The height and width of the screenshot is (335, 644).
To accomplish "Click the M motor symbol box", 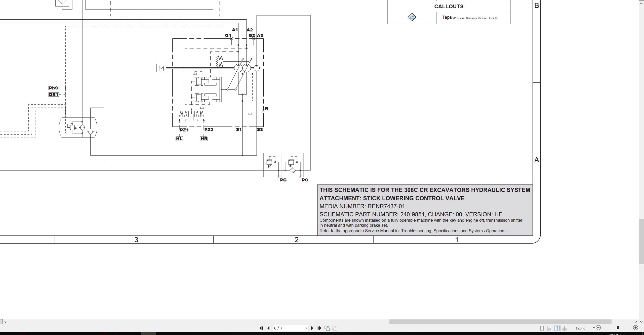I will pyautogui.click(x=161, y=68).
